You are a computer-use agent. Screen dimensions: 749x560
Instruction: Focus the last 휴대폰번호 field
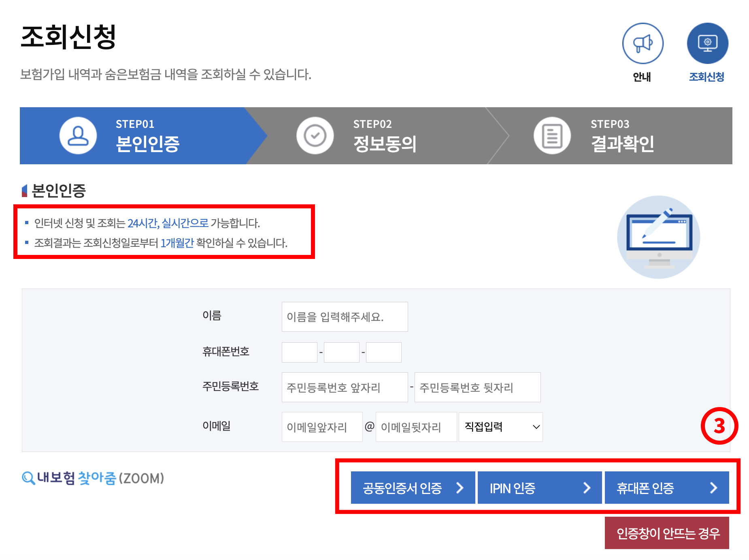pyautogui.click(x=384, y=352)
